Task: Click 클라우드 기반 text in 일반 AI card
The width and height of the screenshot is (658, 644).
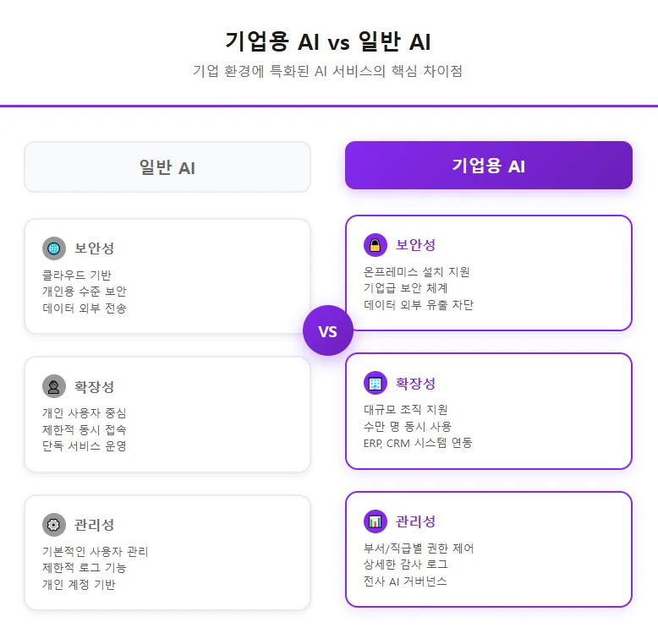Action: coord(77,276)
